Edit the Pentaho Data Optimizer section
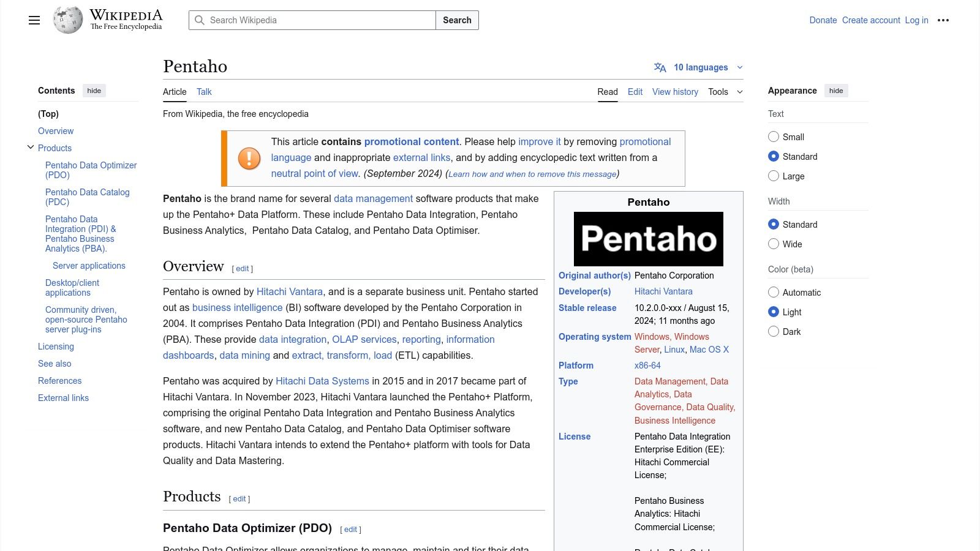 click(x=350, y=530)
